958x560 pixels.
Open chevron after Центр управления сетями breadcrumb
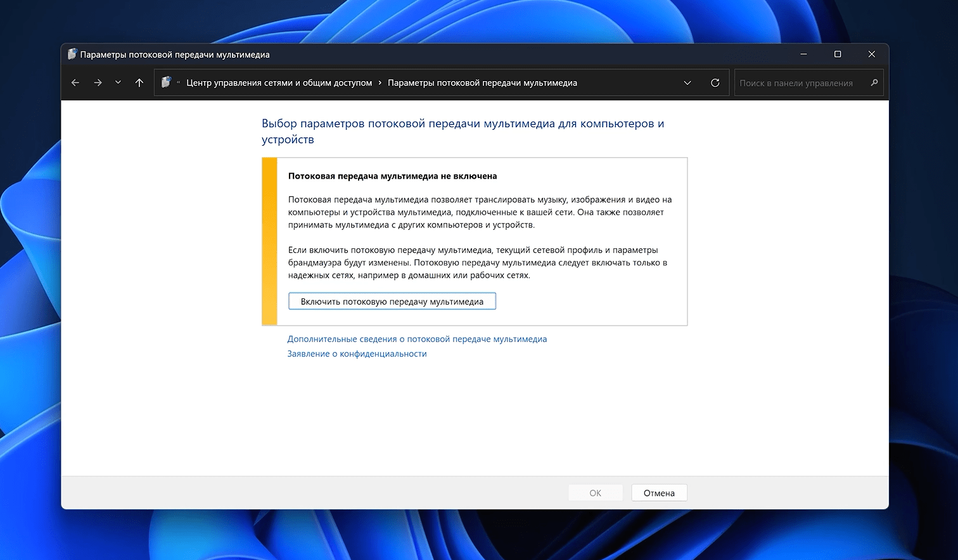click(x=380, y=83)
